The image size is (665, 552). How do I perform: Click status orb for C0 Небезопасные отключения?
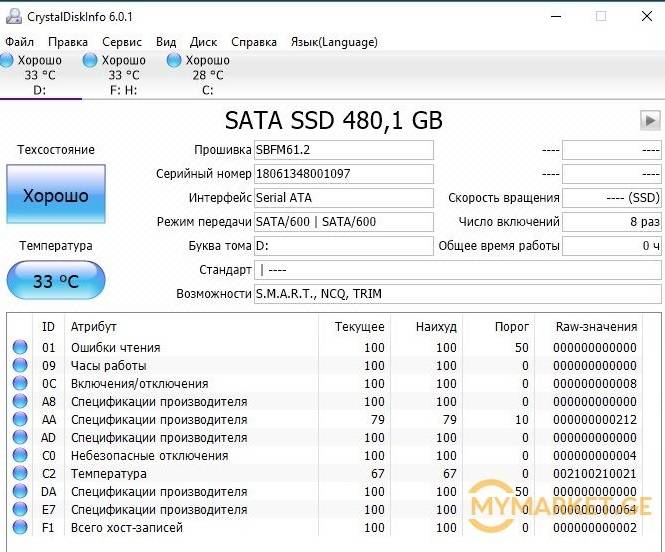pyautogui.click(x=20, y=455)
